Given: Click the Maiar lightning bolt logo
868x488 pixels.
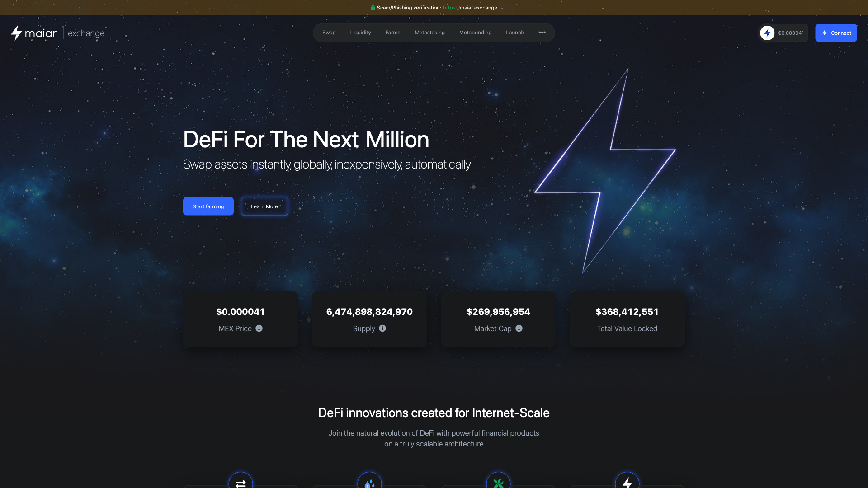Looking at the screenshot, I should (16, 33).
